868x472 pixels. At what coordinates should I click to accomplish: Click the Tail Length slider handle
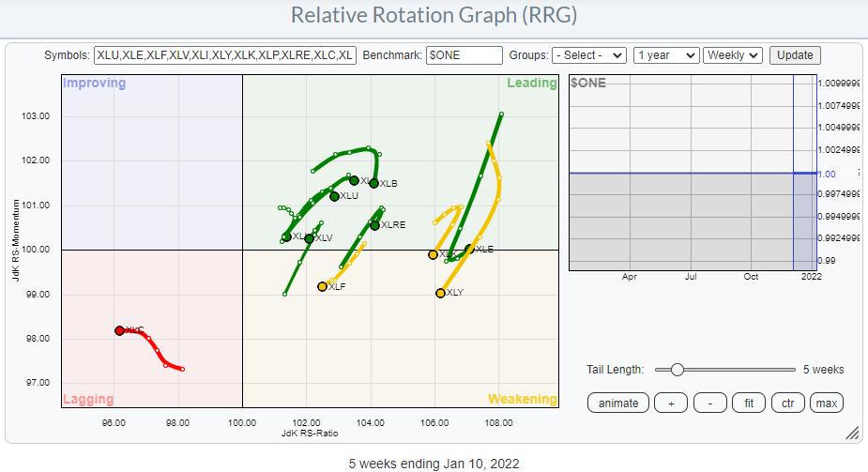677,370
